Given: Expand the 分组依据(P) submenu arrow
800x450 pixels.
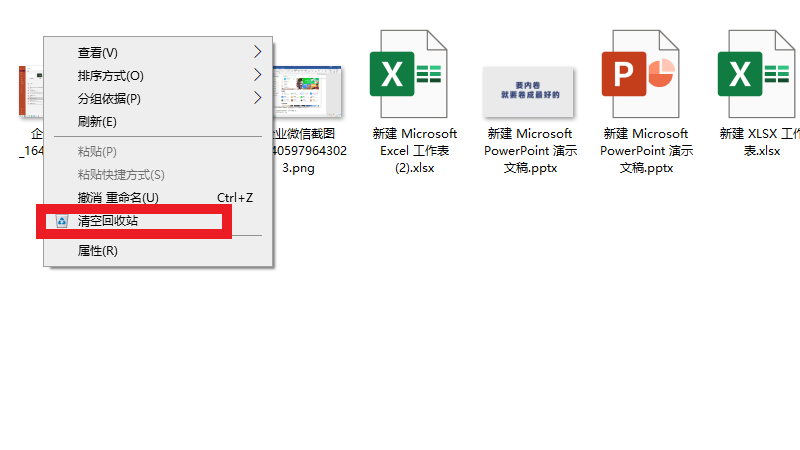Looking at the screenshot, I should pyautogui.click(x=257, y=98).
